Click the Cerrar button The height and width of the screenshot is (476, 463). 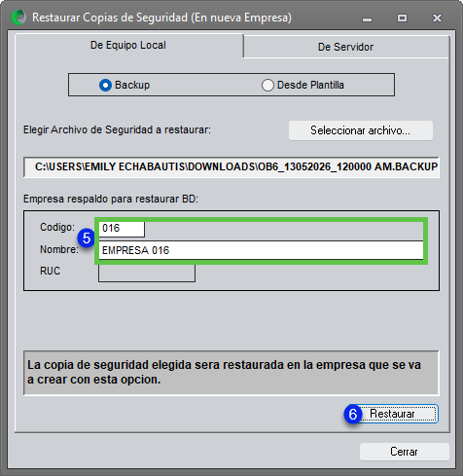point(404,452)
